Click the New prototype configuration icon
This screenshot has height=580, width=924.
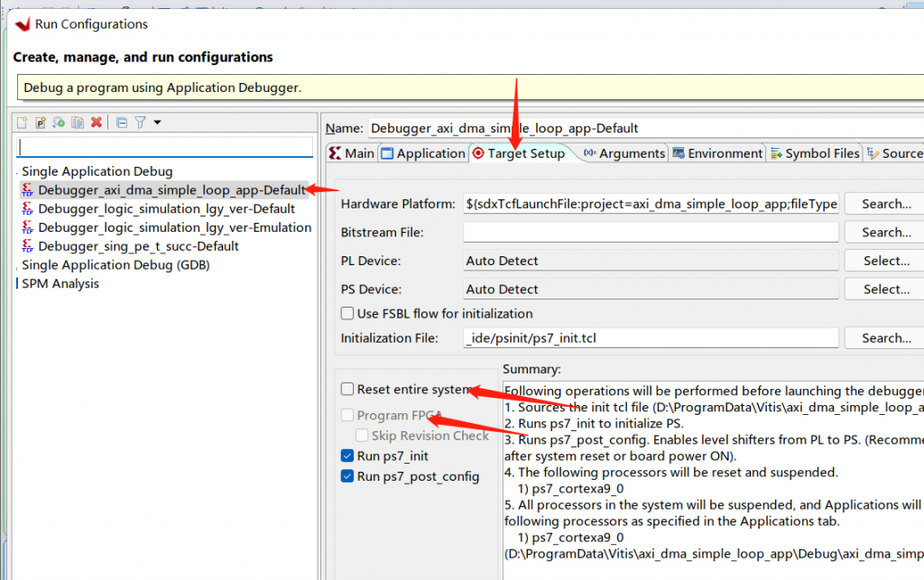coord(41,123)
